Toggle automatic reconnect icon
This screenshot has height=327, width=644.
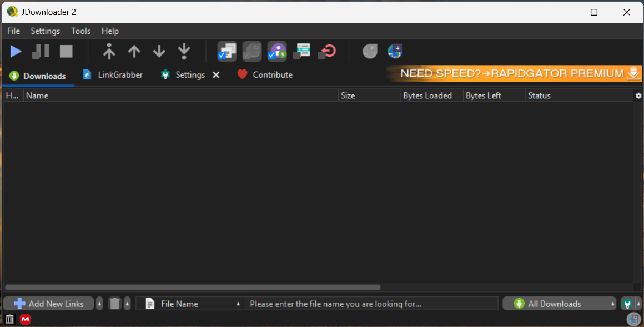pos(251,51)
